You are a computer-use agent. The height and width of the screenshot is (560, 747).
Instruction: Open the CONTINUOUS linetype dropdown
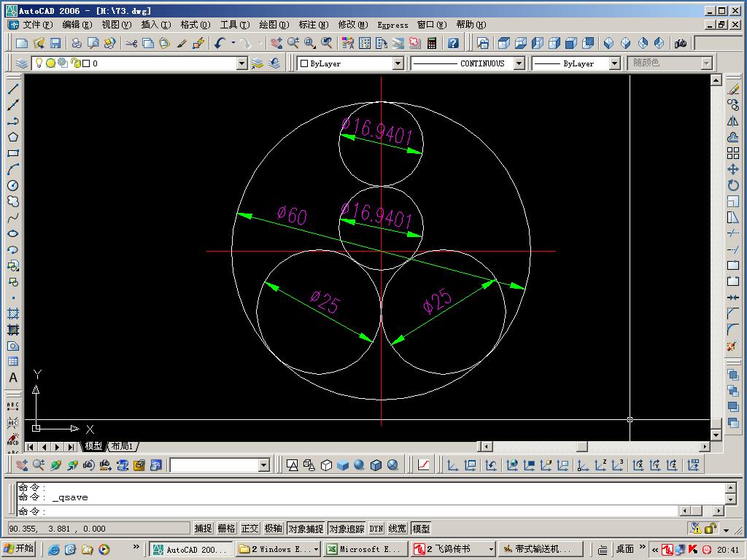point(519,63)
